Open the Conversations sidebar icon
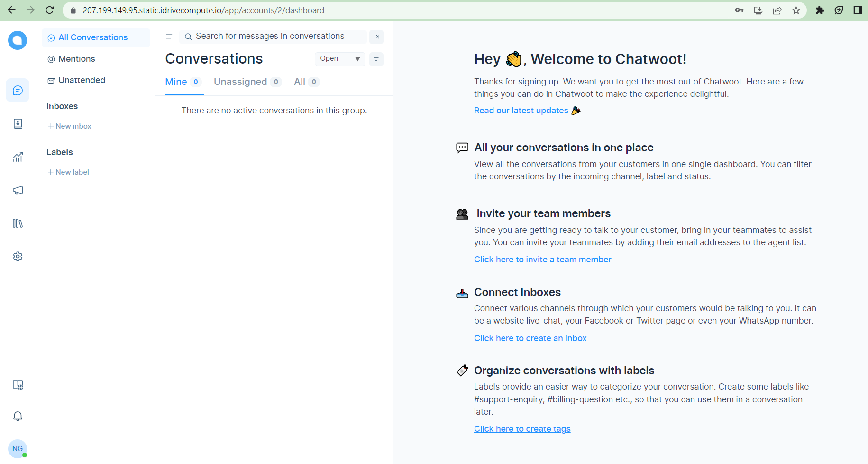 coord(18,90)
